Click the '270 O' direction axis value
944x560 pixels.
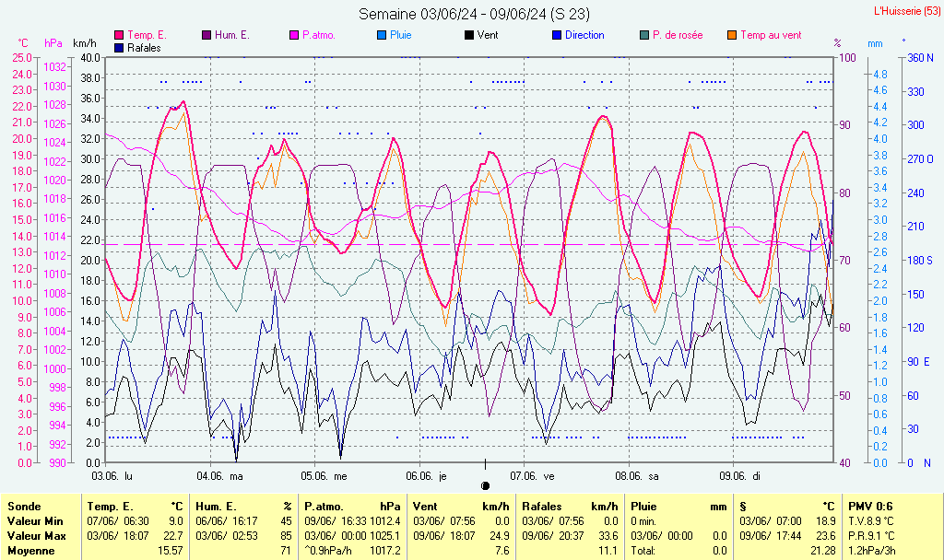click(921, 159)
